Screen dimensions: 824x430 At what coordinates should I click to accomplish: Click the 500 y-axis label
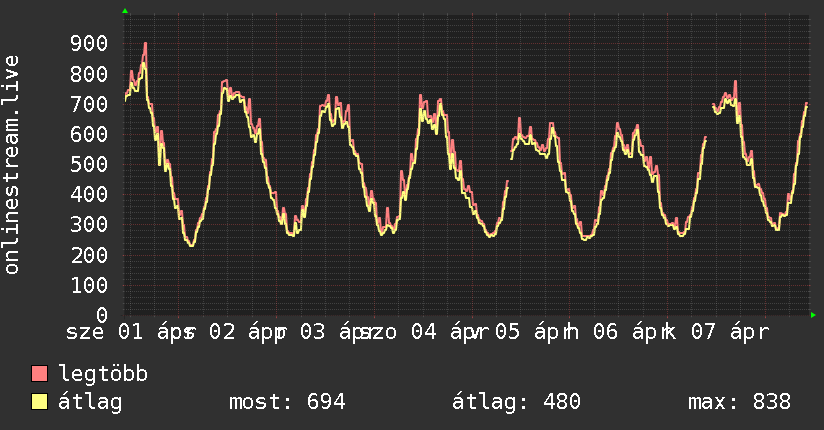click(89, 164)
